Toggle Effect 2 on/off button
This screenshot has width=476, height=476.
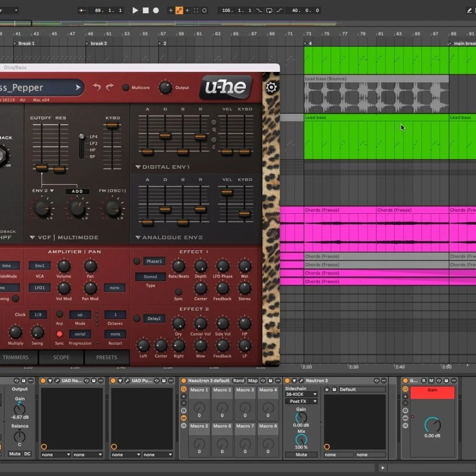(x=137, y=318)
